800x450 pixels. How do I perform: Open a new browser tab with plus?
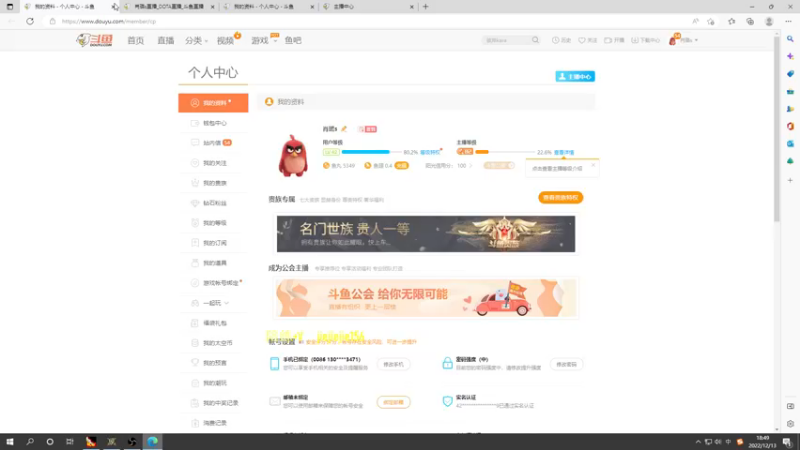426,7
